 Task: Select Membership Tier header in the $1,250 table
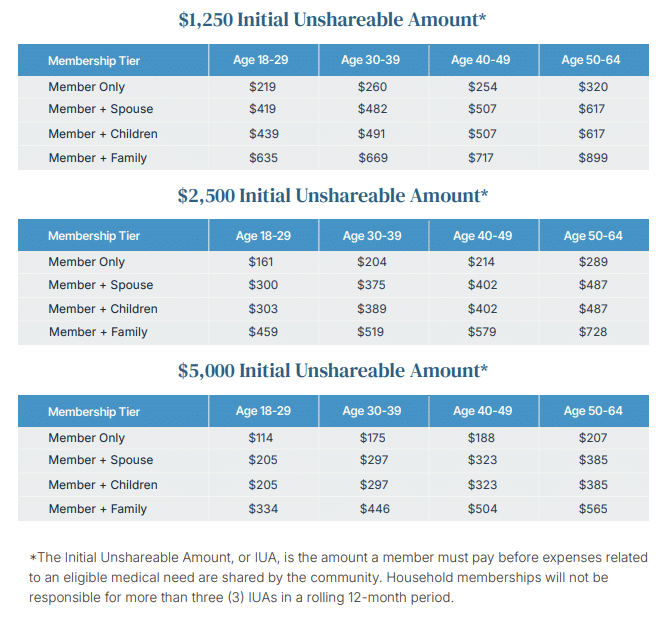[94, 61]
